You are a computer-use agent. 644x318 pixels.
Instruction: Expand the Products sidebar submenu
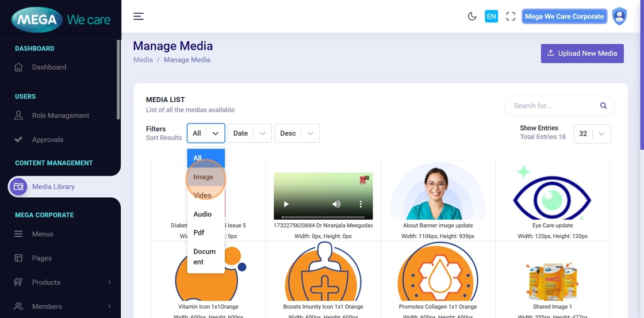point(62,282)
